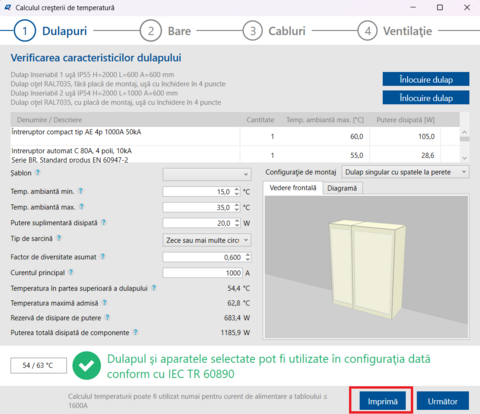Expand Configurație de montaj dropdown
The image size is (480, 414).
click(405, 172)
